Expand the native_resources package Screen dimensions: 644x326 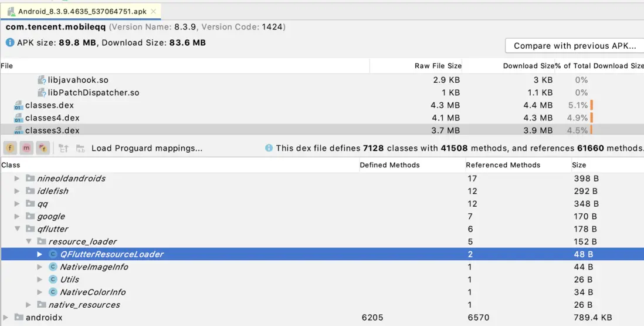[28, 305]
